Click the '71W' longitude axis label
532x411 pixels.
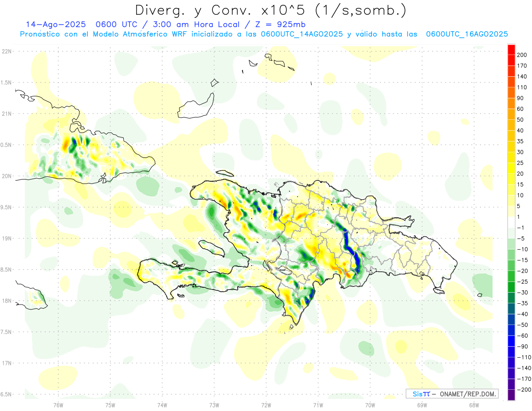point(318,405)
